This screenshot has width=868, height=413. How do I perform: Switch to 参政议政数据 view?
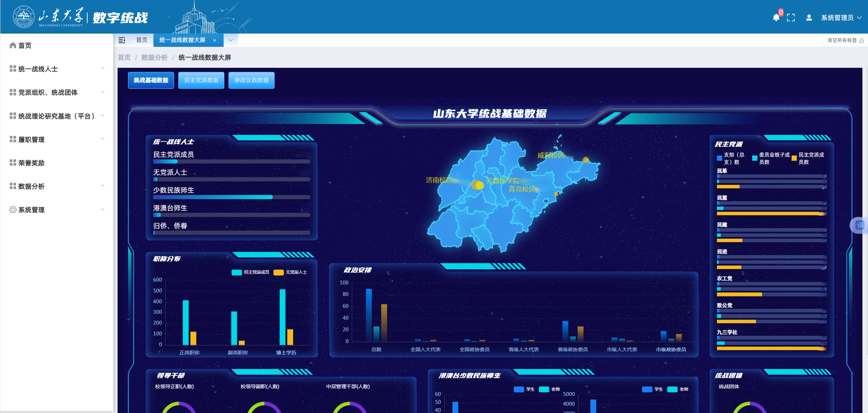[x=252, y=80]
